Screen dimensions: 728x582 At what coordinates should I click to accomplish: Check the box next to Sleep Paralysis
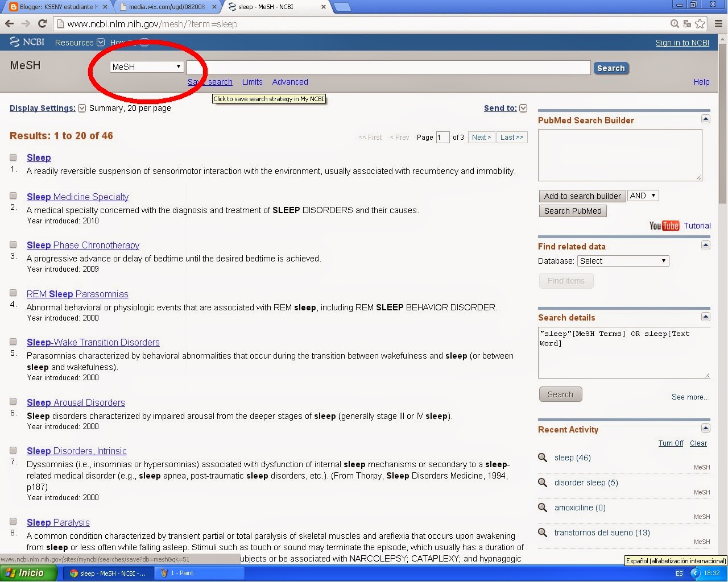coord(13,521)
